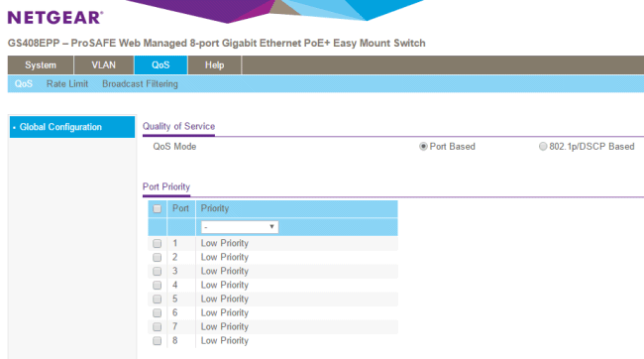Choose Port Based QoS mode
The image size is (644, 359).
pos(423,147)
